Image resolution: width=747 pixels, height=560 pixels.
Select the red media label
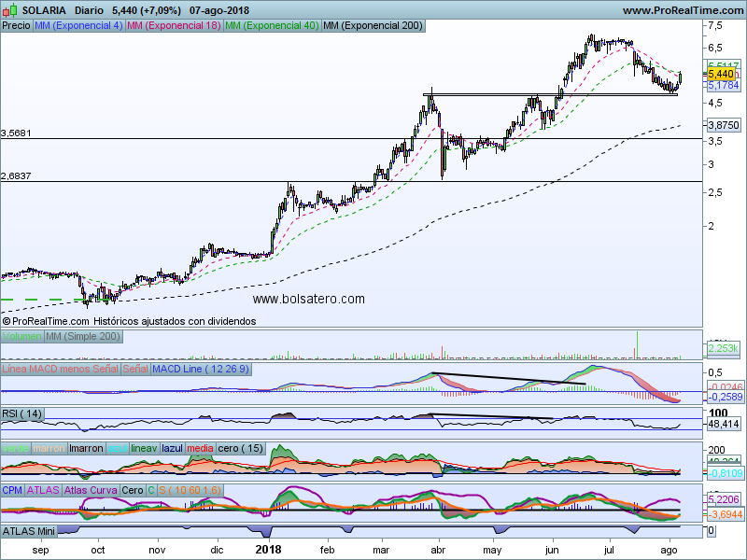pyautogui.click(x=200, y=448)
